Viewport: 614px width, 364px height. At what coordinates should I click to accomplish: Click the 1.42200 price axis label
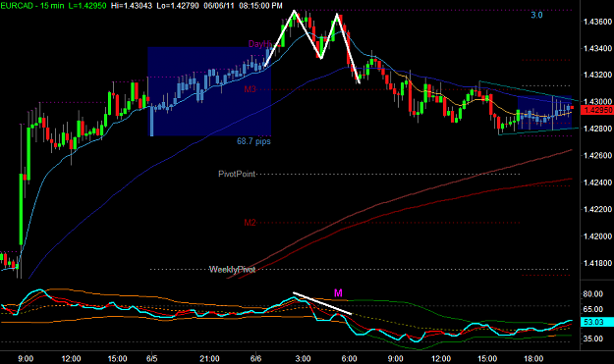tap(597, 210)
